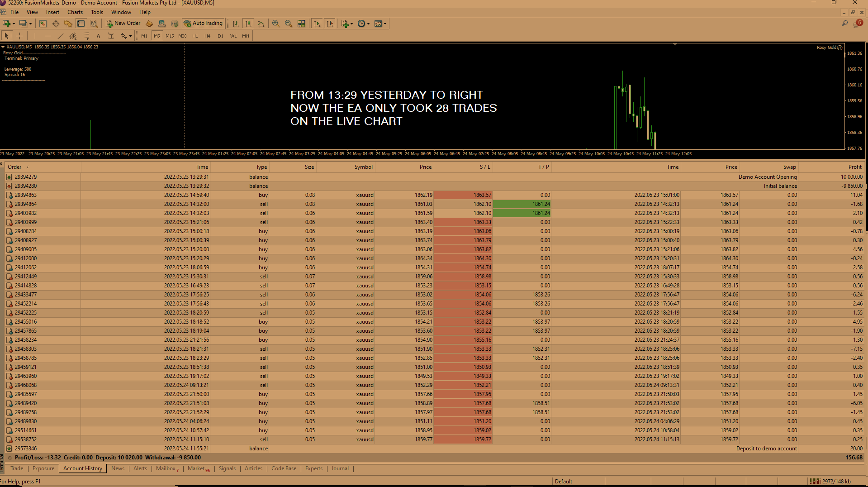Select the Fibonacci retracement tool

point(85,36)
